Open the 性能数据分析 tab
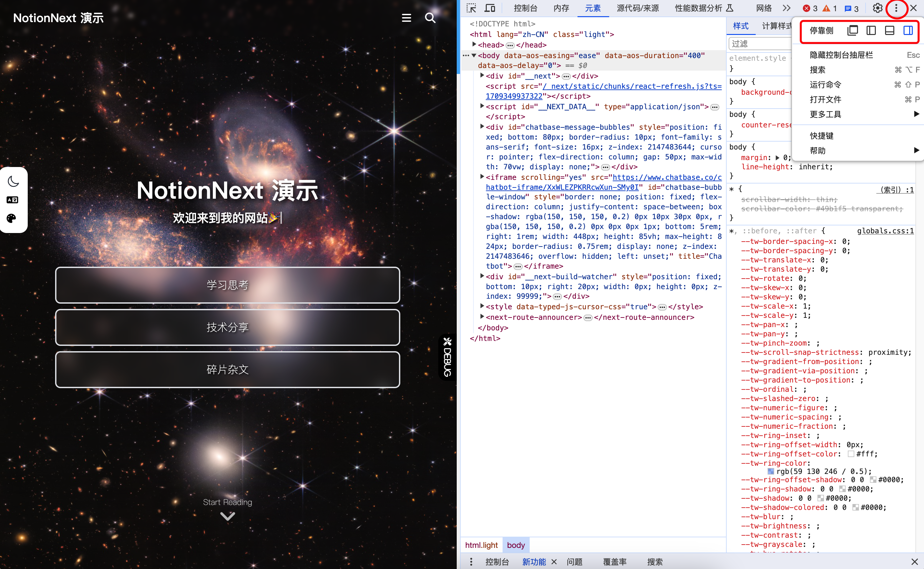This screenshot has width=924, height=569. (704, 8)
